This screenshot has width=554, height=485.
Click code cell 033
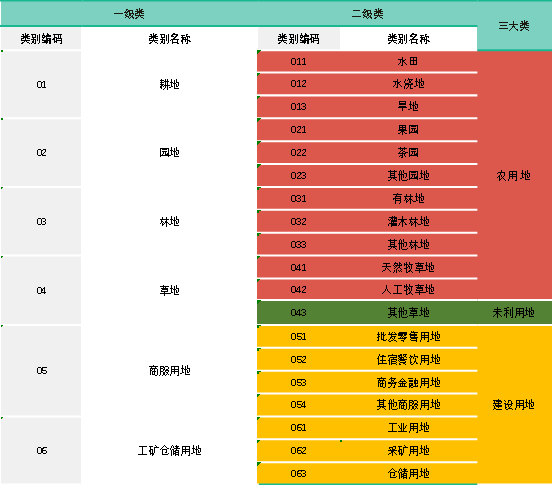pyautogui.click(x=299, y=244)
